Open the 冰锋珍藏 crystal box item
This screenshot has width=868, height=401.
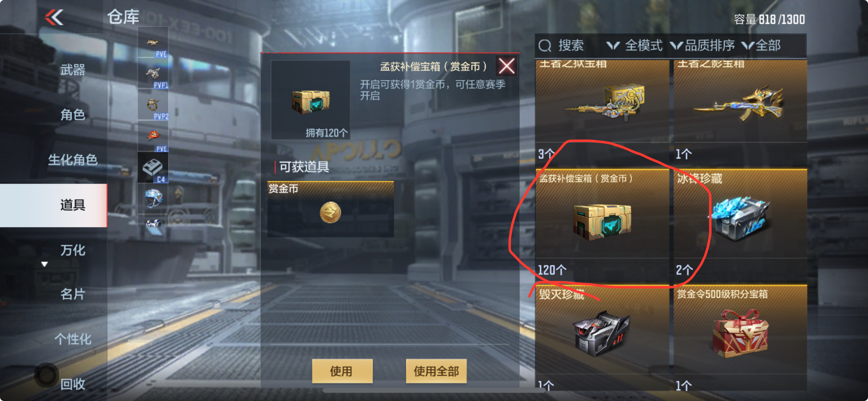pyautogui.click(x=740, y=218)
